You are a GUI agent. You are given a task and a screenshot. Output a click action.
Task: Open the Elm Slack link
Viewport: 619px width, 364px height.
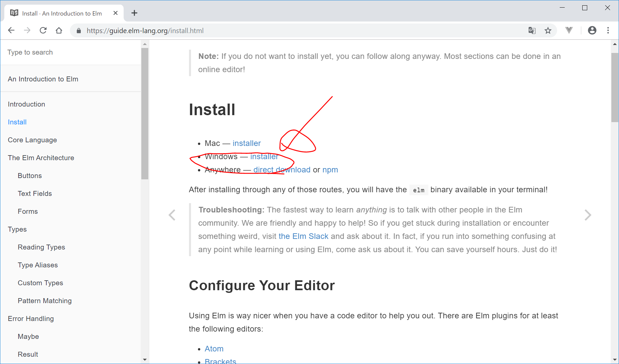tap(303, 236)
